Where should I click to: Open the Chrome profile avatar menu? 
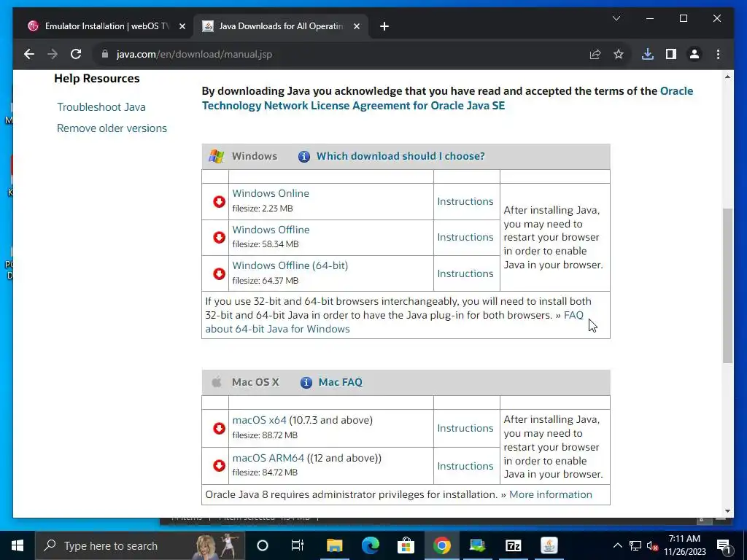pos(694,54)
